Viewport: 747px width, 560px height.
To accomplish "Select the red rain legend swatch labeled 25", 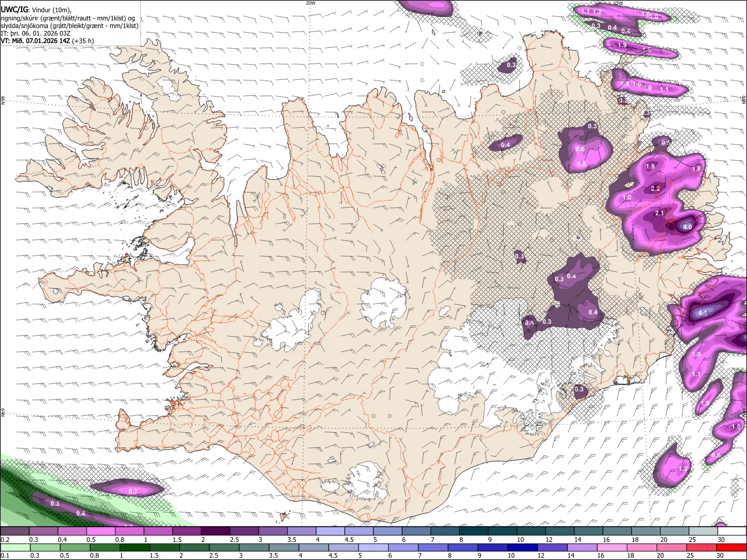I will click(x=701, y=548).
